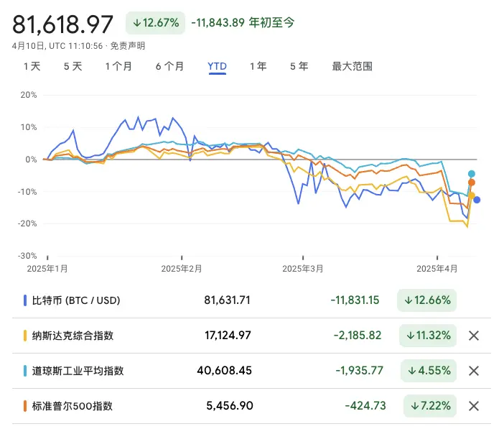
Task: Click the ↓12.66% Bitcoin change badge
Action: tap(427, 300)
